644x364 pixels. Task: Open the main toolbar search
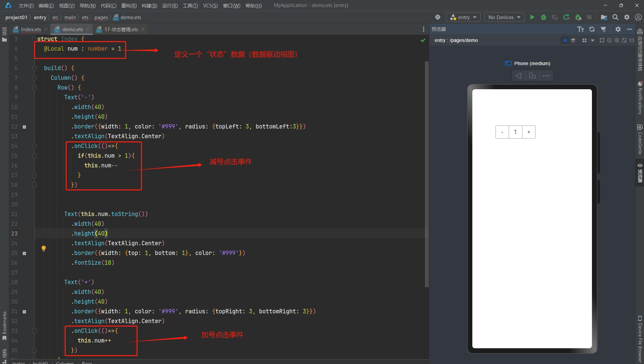click(x=615, y=17)
